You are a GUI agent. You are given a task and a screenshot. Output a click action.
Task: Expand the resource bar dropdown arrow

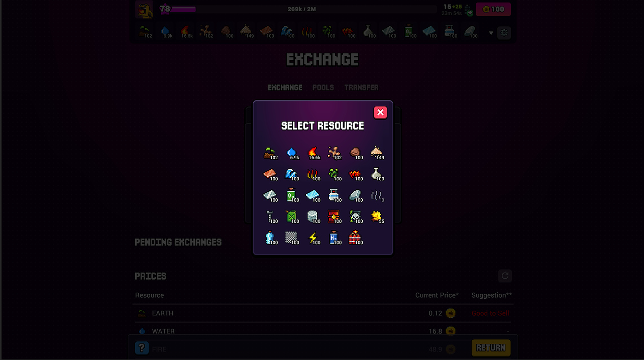tap(491, 33)
